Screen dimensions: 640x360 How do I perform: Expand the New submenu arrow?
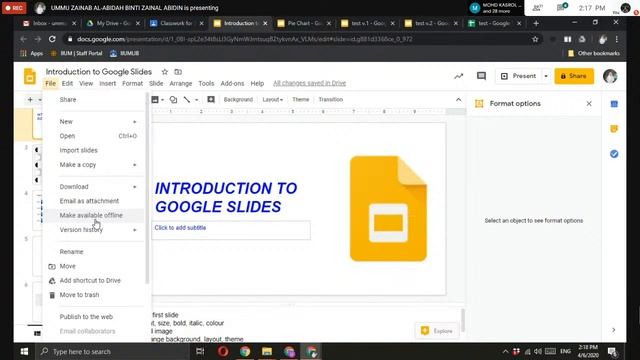[x=135, y=122]
